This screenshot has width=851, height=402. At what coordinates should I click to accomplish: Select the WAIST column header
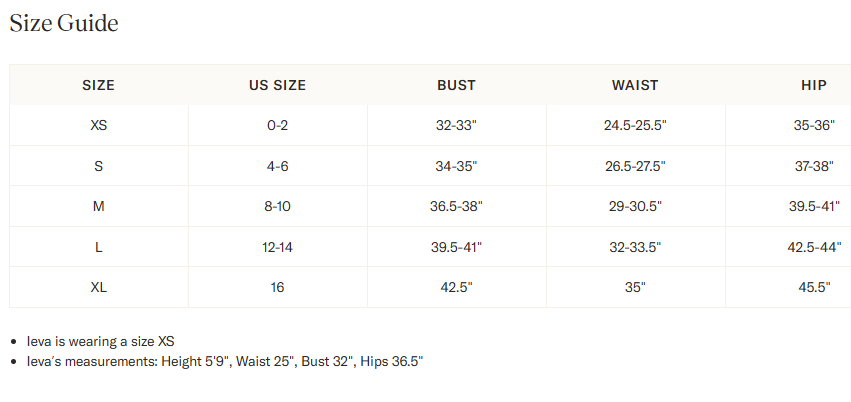tap(635, 85)
